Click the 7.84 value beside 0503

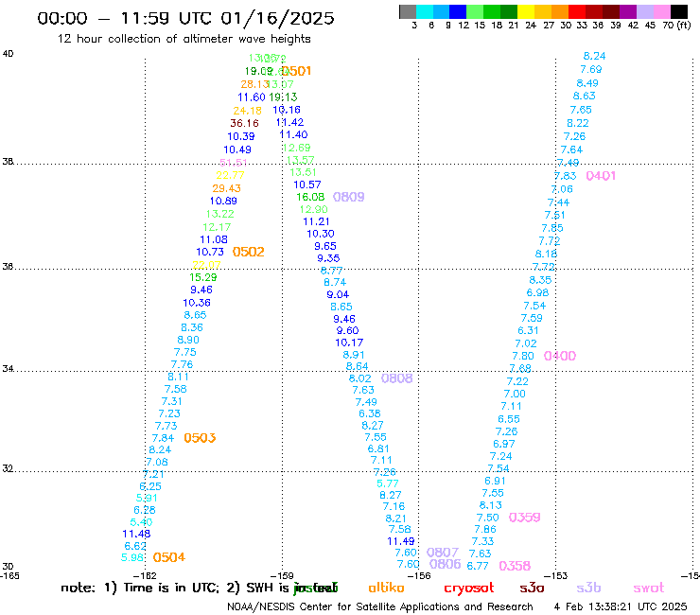point(163,438)
